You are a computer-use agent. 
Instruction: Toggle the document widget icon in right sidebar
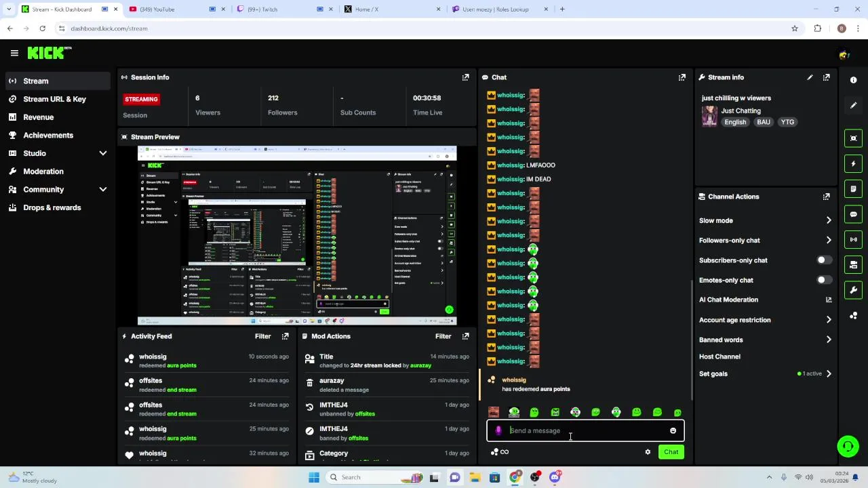853,189
